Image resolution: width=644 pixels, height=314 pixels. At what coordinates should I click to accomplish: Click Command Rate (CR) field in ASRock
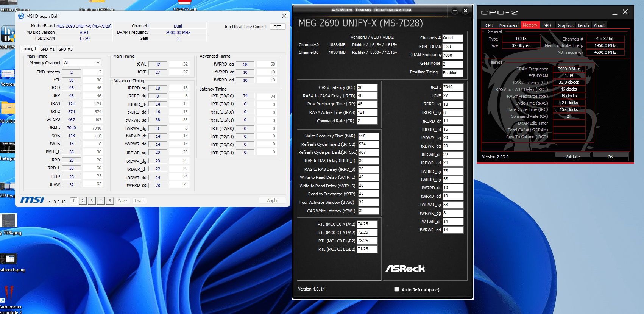(367, 121)
